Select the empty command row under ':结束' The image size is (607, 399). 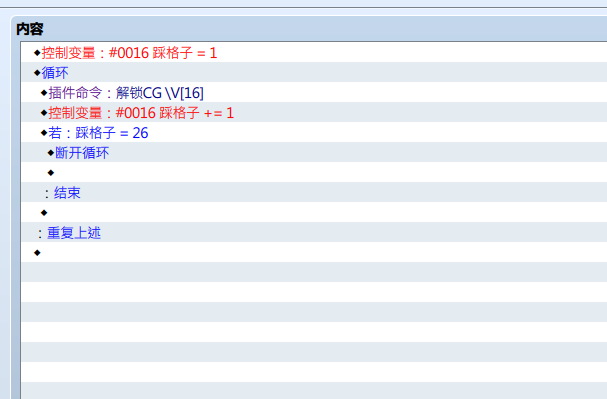click(314, 213)
